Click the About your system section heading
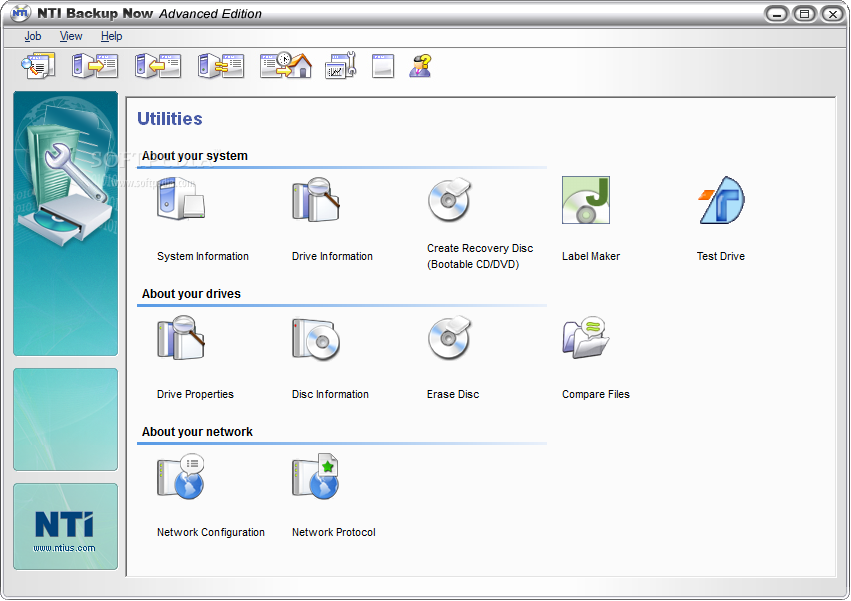The image size is (851, 601). [x=195, y=156]
